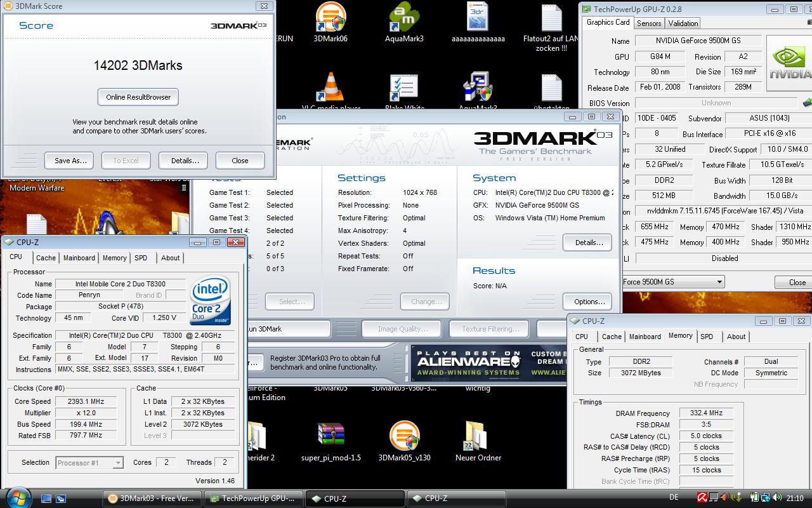Viewport: 812px width, 508px height.
Task: Activate the 3DMark03 - Free Version taskbar button
Action: coord(152,498)
